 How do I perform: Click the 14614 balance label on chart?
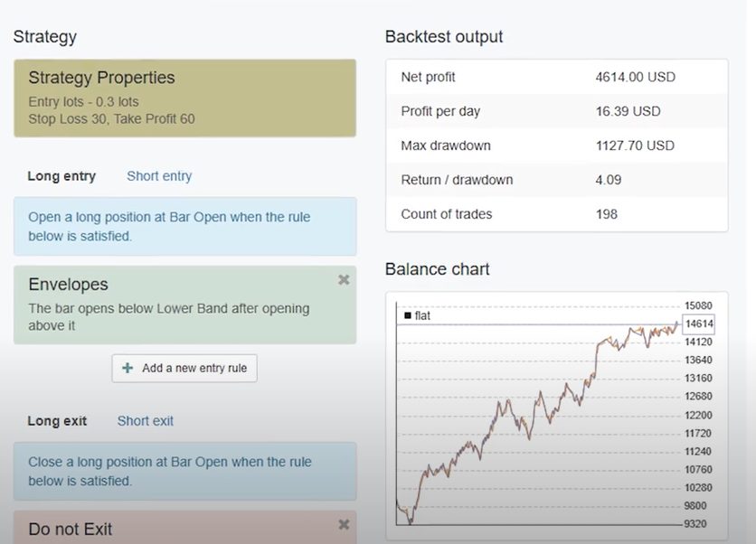click(699, 324)
